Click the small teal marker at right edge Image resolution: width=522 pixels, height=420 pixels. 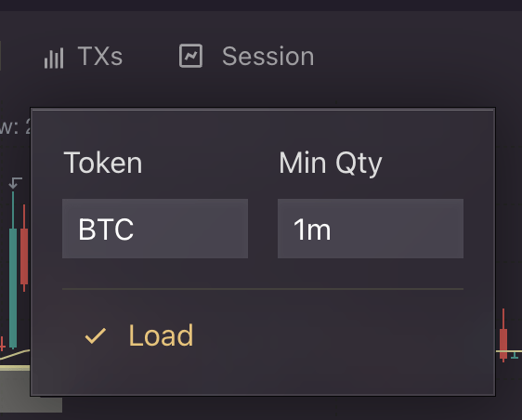point(515,355)
